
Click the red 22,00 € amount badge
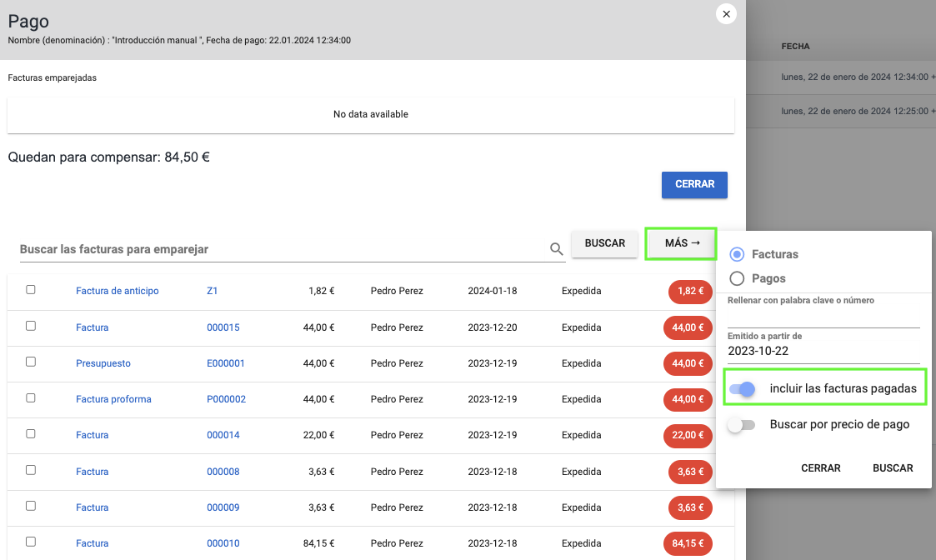coord(688,436)
